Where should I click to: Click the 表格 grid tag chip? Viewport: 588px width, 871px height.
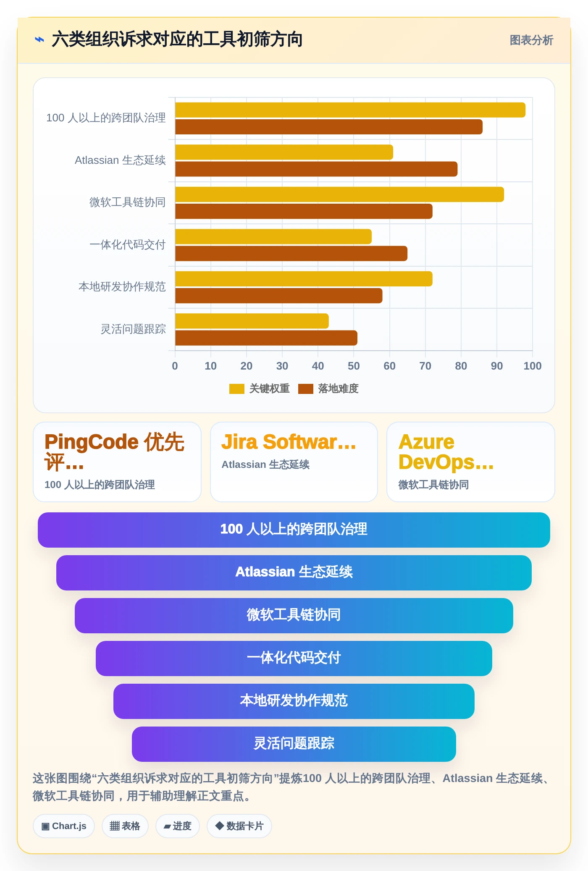pyautogui.click(x=125, y=826)
